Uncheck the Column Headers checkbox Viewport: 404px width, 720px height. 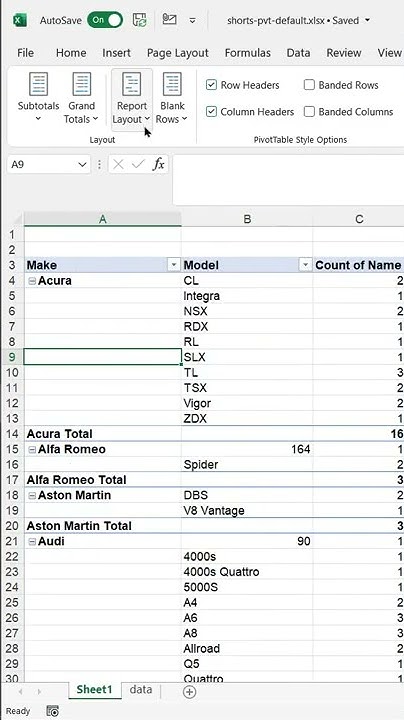[211, 112]
